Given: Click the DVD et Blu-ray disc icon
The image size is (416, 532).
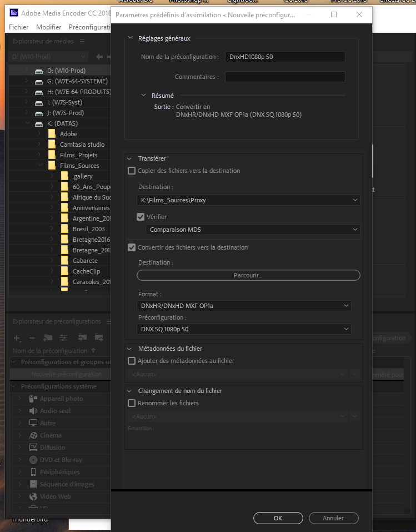Looking at the screenshot, I should (x=33, y=460).
